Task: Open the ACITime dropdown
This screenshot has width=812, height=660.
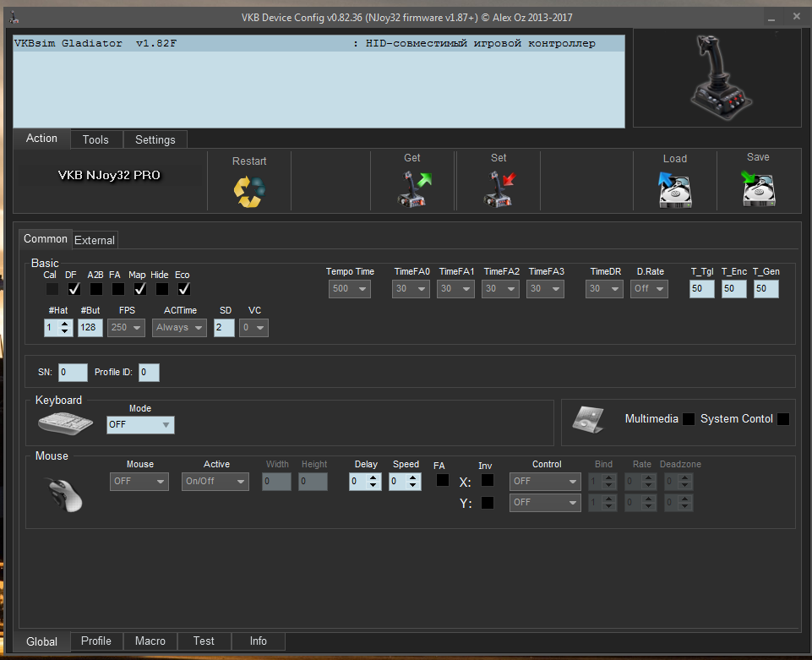Action: click(179, 328)
